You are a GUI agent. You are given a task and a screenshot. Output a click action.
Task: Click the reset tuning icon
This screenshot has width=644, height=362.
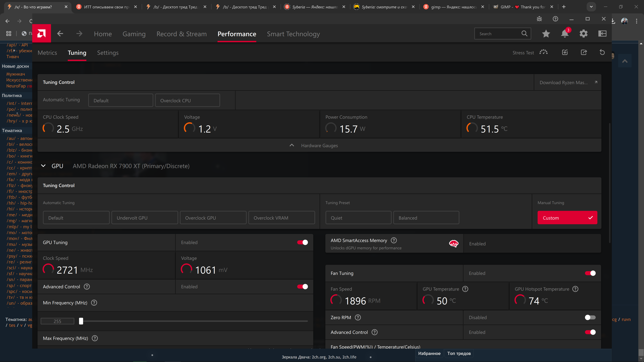point(602,52)
